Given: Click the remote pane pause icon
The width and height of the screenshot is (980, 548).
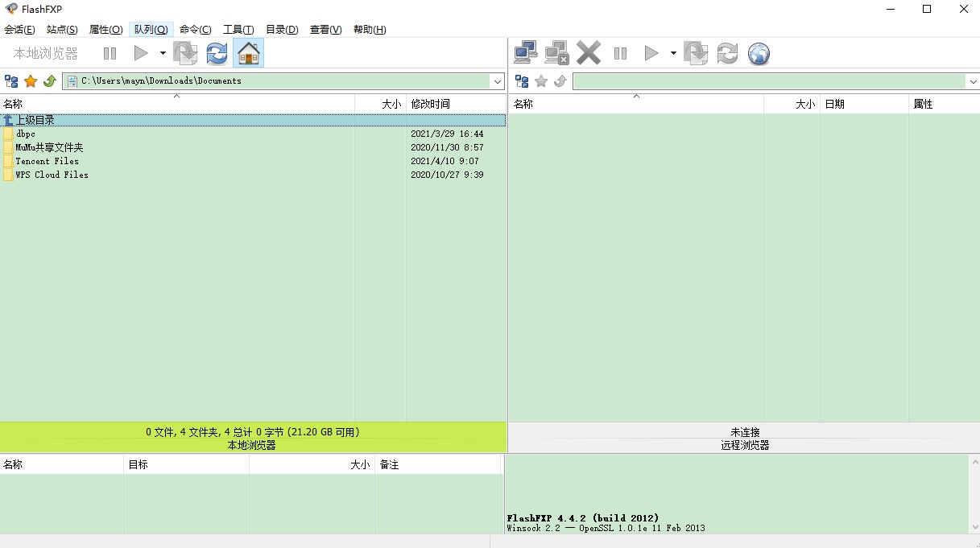Looking at the screenshot, I should (620, 54).
